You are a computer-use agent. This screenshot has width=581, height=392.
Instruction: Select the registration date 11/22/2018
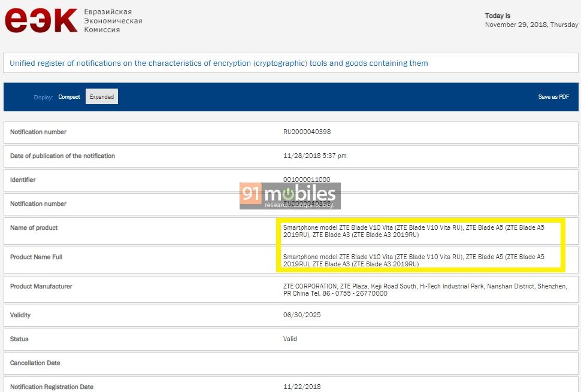(x=302, y=387)
